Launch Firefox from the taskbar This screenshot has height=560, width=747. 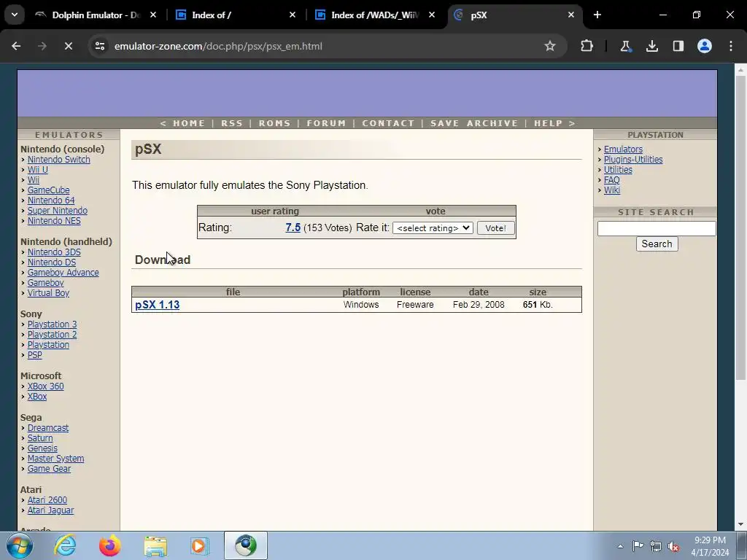109,545
